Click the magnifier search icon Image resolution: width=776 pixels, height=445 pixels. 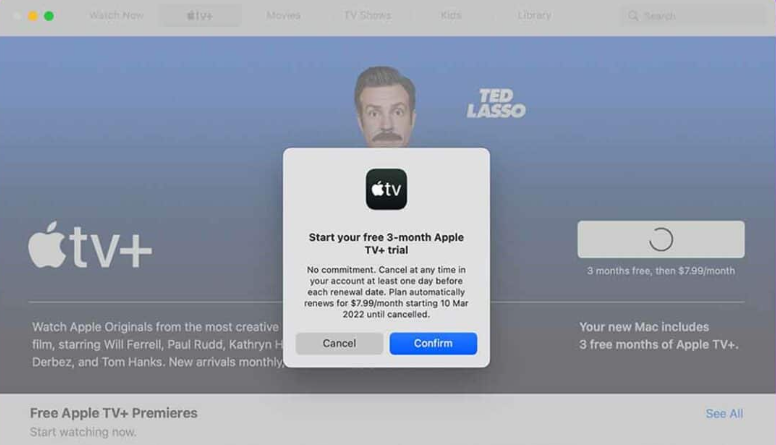(633, 16)
